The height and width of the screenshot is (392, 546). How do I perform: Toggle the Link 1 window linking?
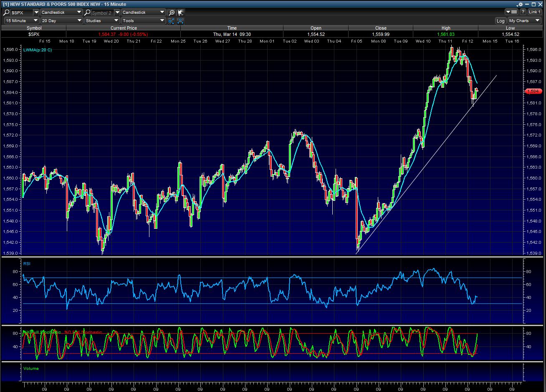[x=534, y=12]
